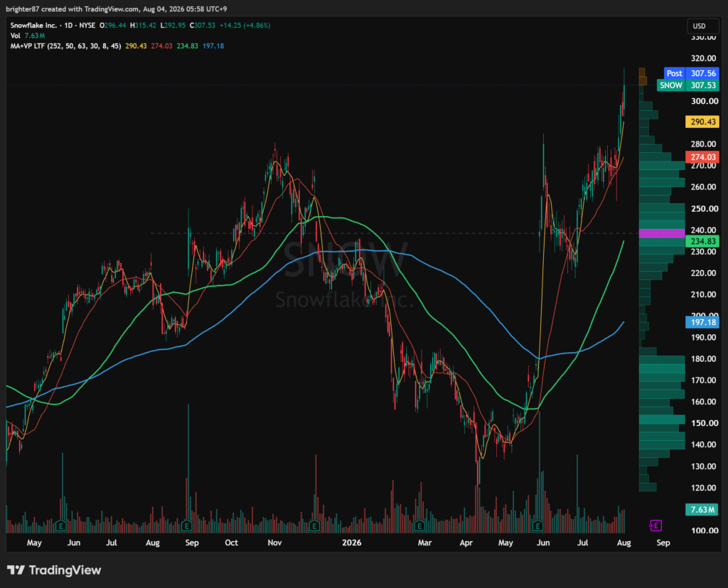Click the 100.00 price axis label
This screenshot has width=728, height=588.
tap(705, 530)
